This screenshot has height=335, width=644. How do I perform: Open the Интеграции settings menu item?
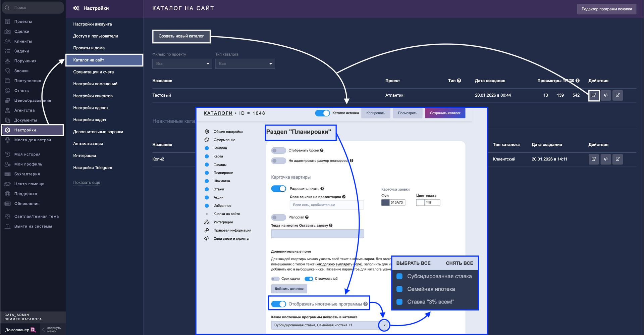[85, 155]
